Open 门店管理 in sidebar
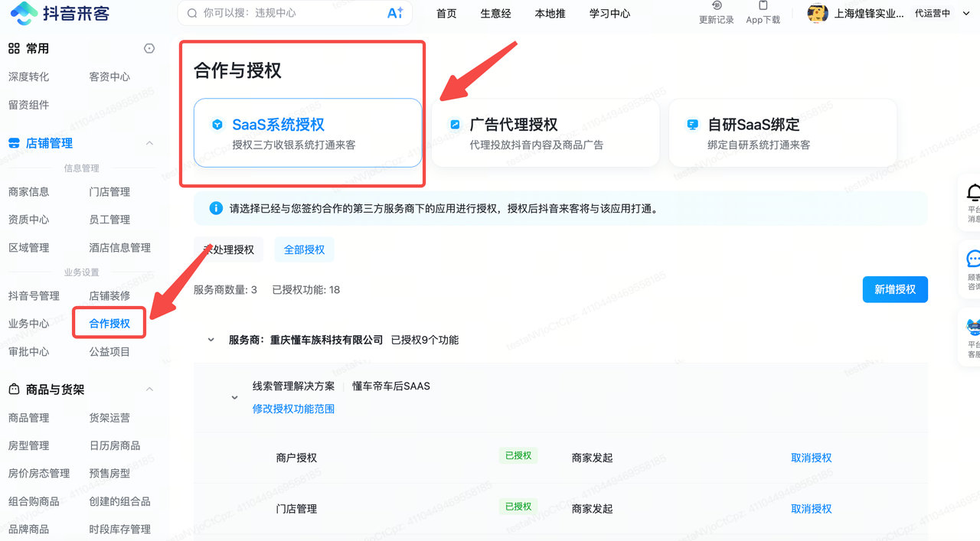This screenshot has height=541, width=980. (109, 191)
